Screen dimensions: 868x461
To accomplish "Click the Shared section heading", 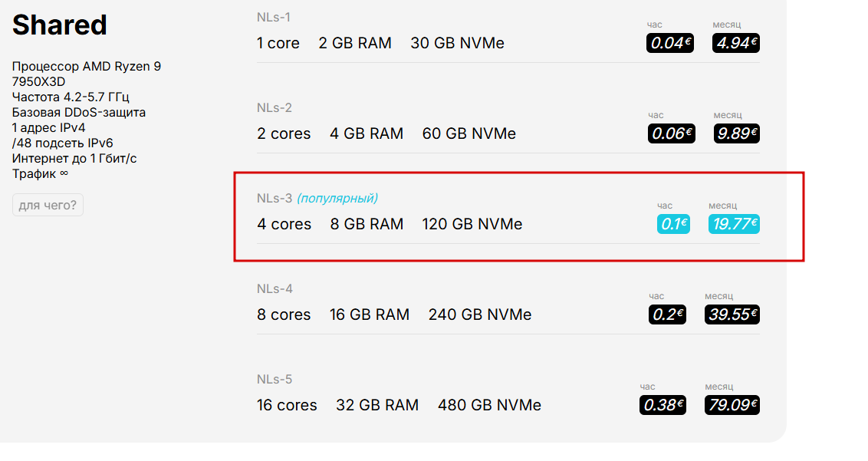I will click(59, 25).
